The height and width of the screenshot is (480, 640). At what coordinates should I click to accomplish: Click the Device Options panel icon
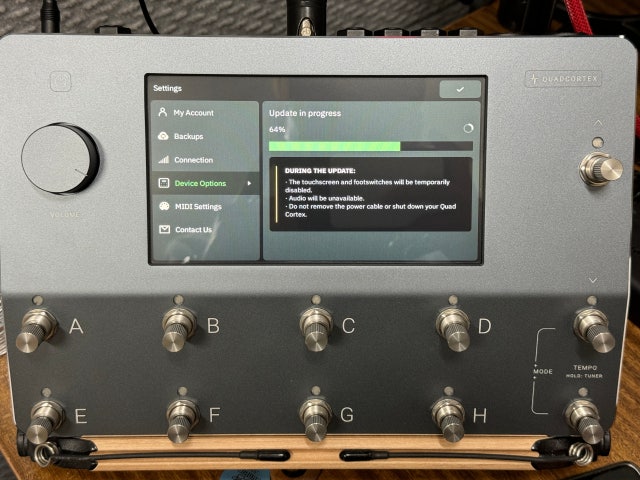click(164, 183)
